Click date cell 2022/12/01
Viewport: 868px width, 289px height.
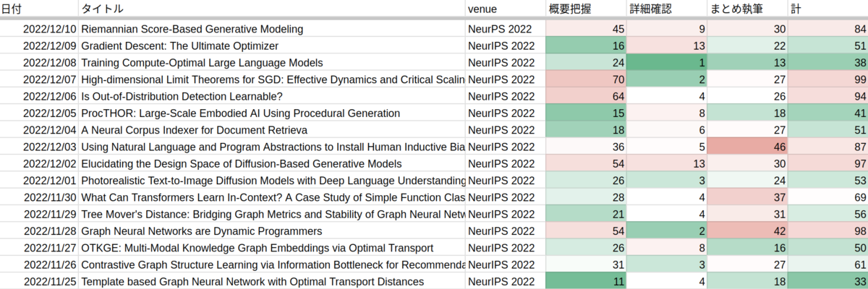39,181
